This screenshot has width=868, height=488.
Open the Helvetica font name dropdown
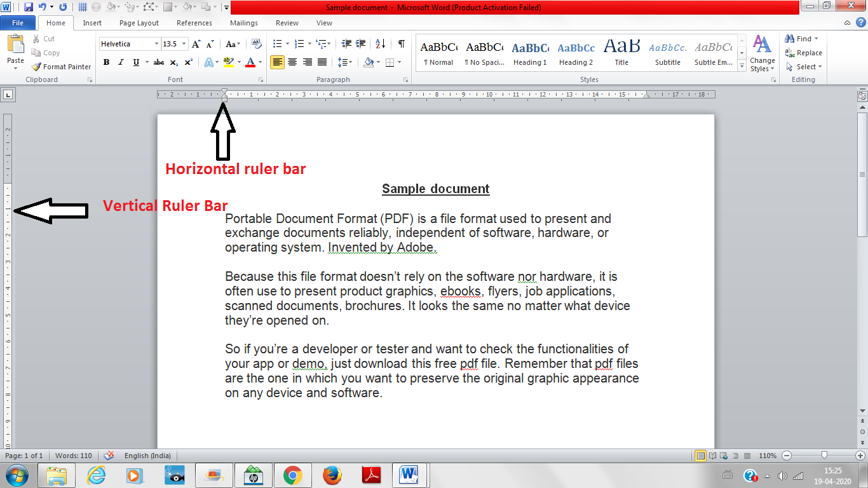coord(156,43)
